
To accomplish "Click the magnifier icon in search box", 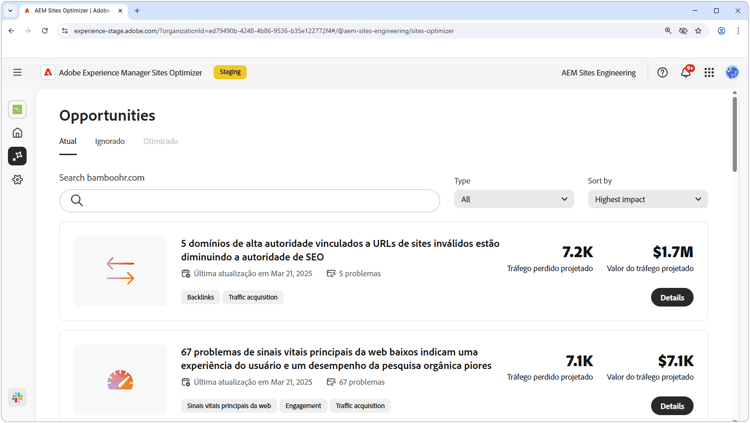I will 77,200.
